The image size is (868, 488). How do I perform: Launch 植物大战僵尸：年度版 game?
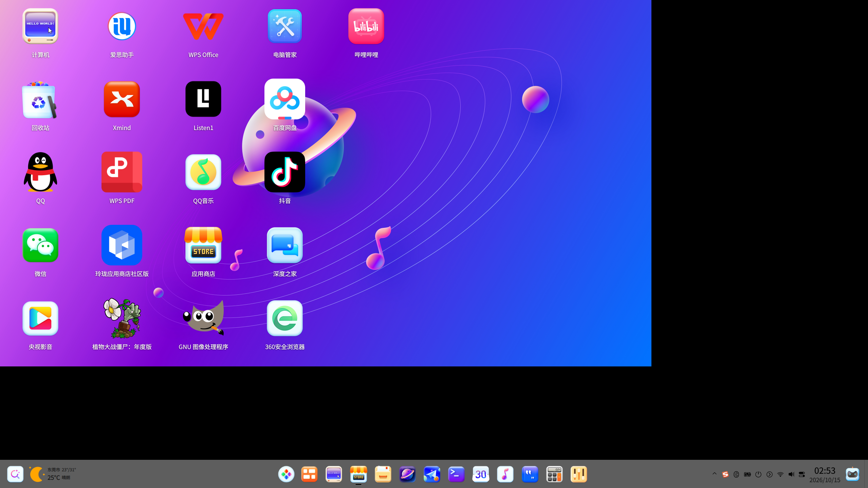click(x=122, y=318)
